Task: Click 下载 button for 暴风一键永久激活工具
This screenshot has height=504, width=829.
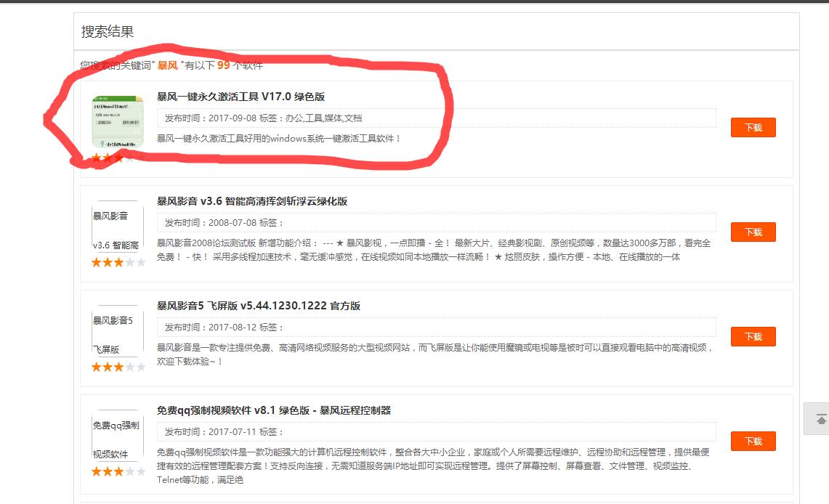Action: pos(753,127)
